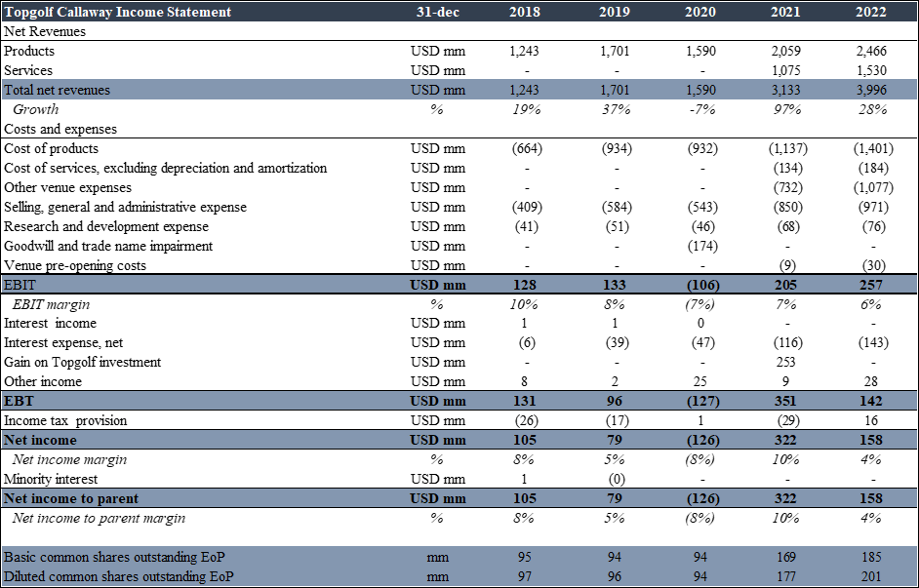Click the 'Net income margin' label

pyautogui.click(x=69, y=459)
